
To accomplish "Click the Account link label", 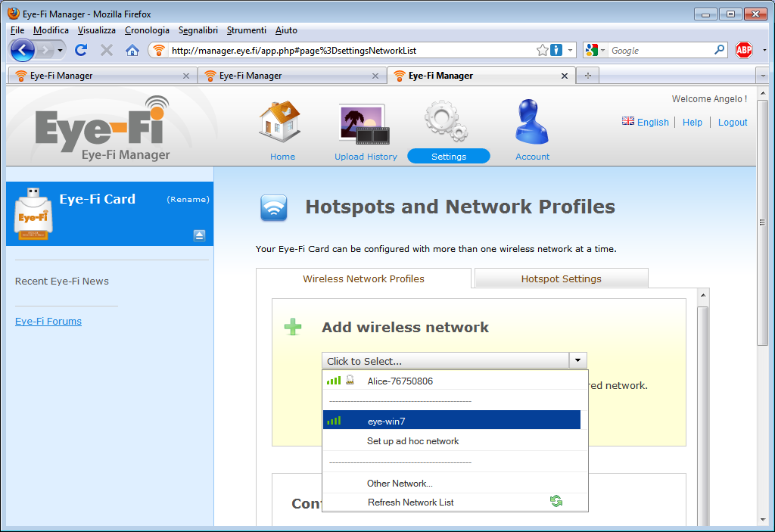I will pos(532,156).
